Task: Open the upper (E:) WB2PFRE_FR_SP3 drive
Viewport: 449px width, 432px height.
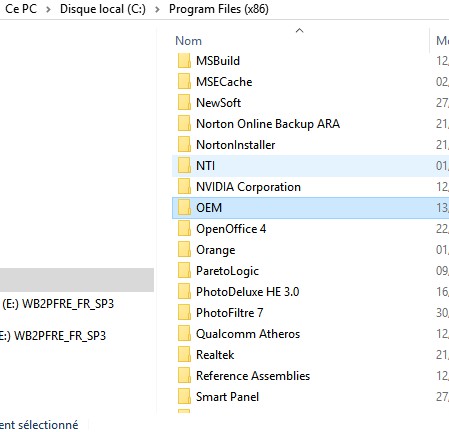Action: click(x=58, y=304)
